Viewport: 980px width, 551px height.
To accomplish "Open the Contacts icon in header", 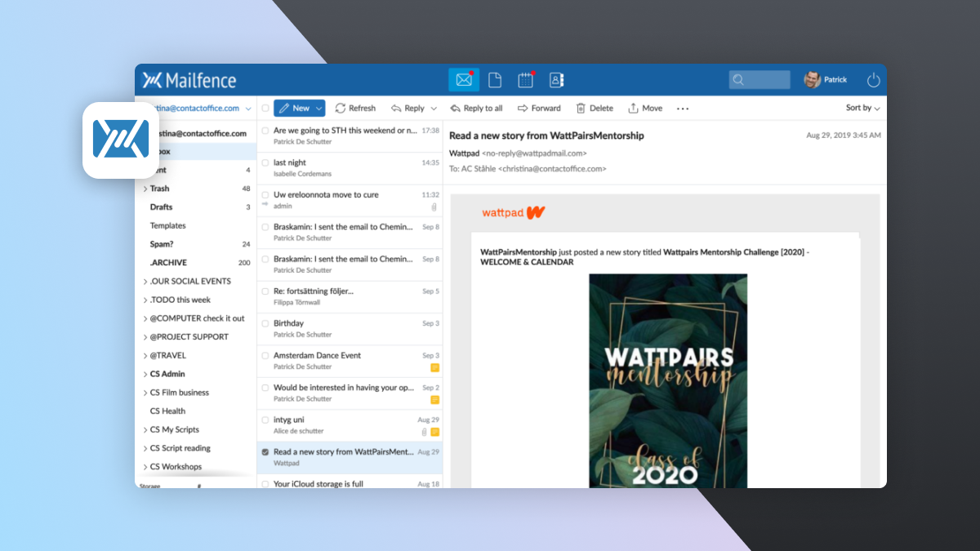I will tap(557, 80).
